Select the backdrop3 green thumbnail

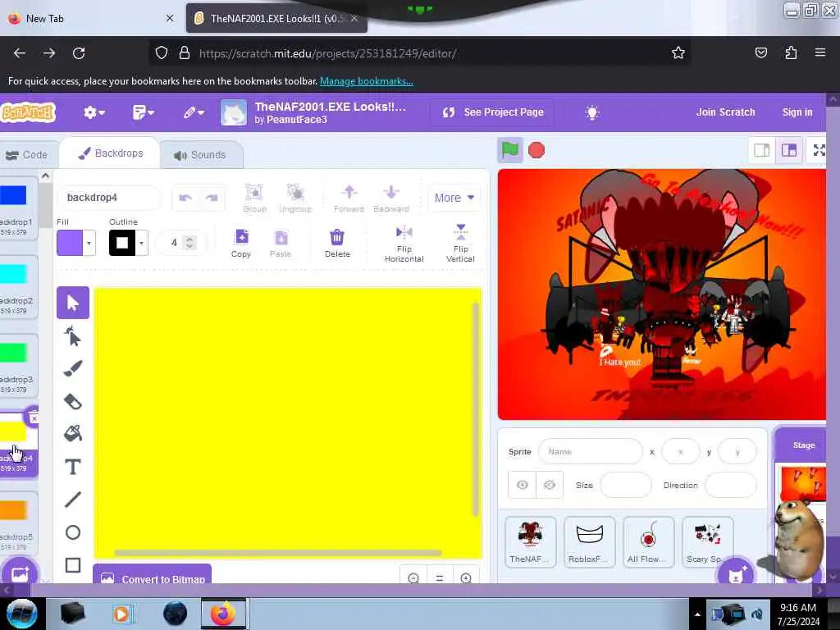(x=16, y=365)
